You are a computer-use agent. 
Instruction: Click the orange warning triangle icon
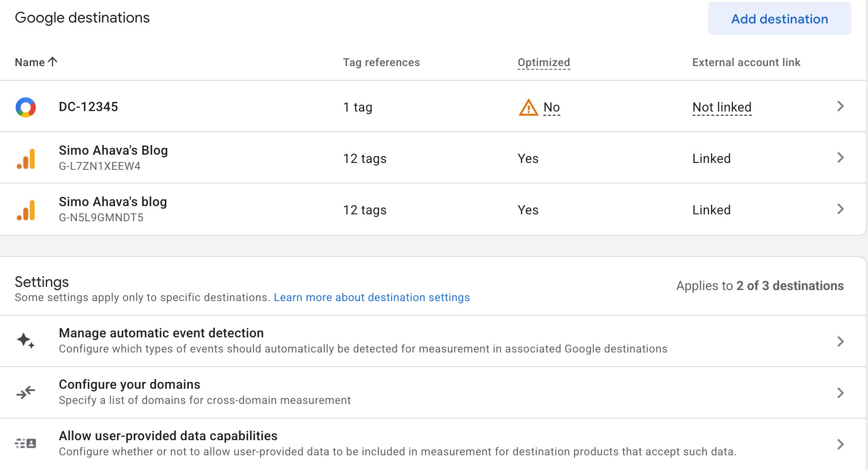[528, 107]
